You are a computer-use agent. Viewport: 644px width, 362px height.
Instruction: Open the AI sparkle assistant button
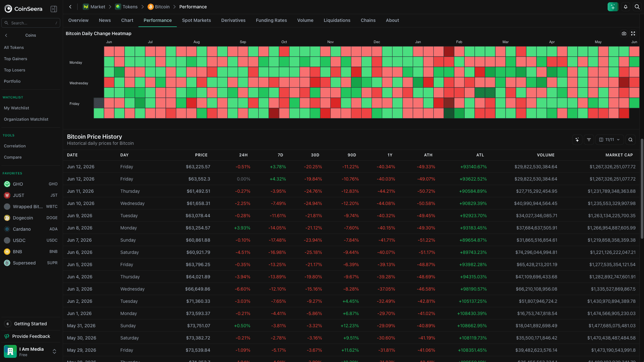tap(613, 7)
